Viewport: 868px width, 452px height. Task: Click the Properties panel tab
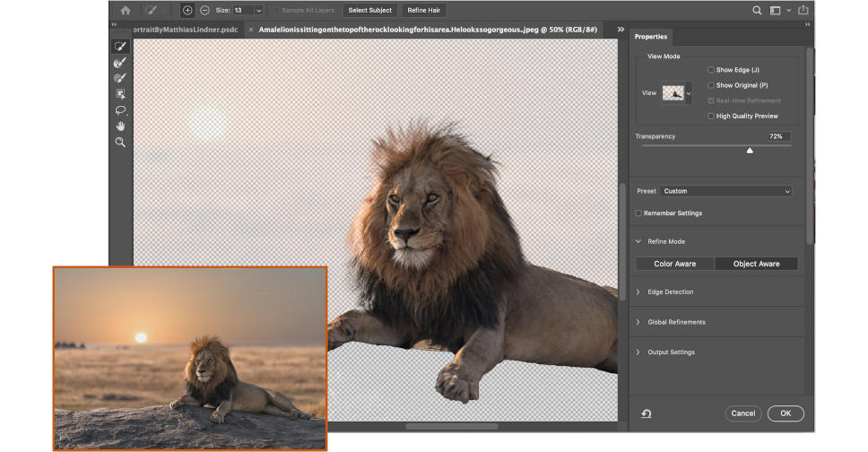651,37
